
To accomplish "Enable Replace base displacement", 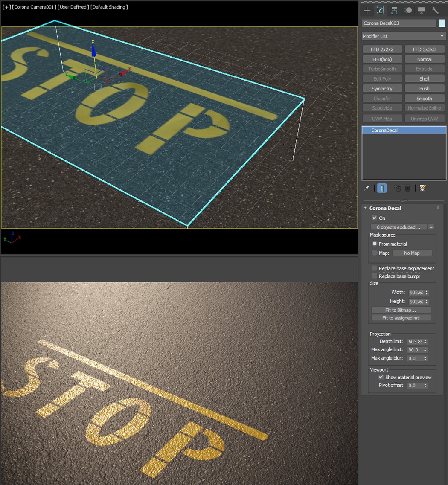I will pyautogui.click(x=375, y=268).
